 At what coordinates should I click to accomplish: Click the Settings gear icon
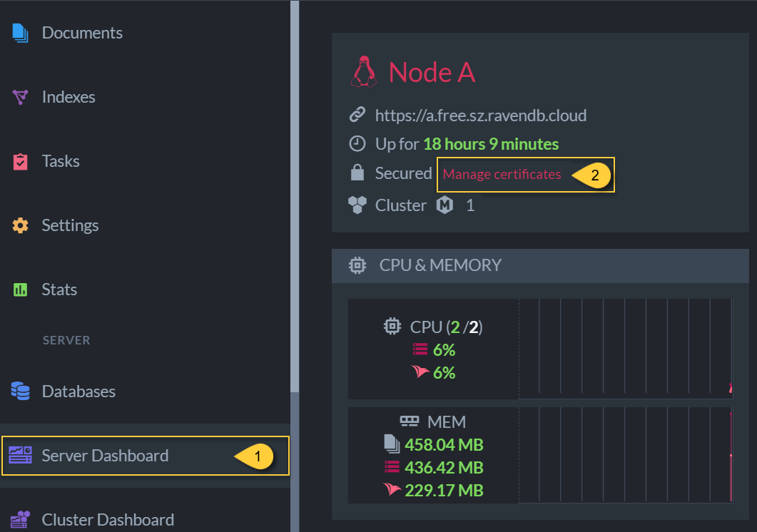tap(20, 225)
